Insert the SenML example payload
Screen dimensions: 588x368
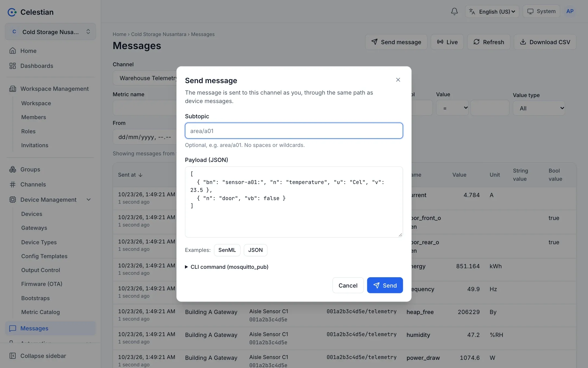click(227, 250)
